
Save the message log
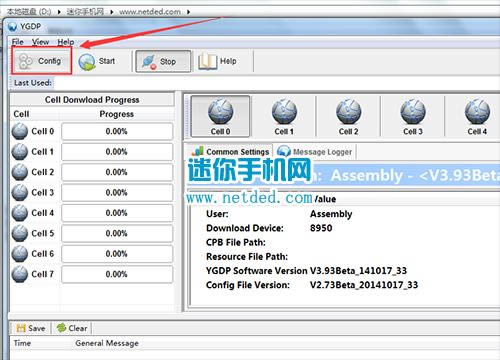[x=31, y=328]
